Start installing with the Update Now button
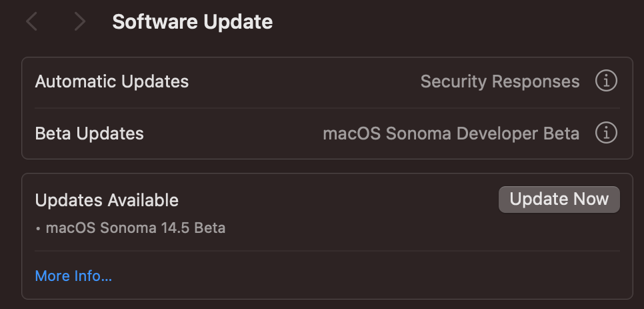Image resolution: width=644 pixels, height=309 pixels. pyautogui.click(x=559, y=200)
